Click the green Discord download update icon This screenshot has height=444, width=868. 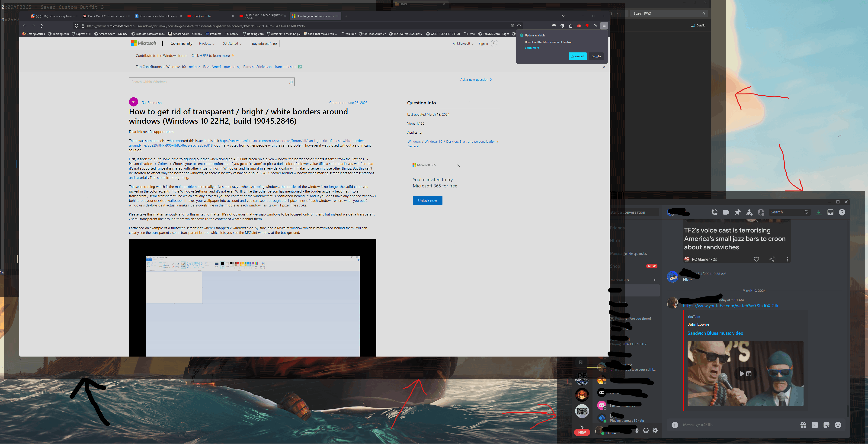819,212
